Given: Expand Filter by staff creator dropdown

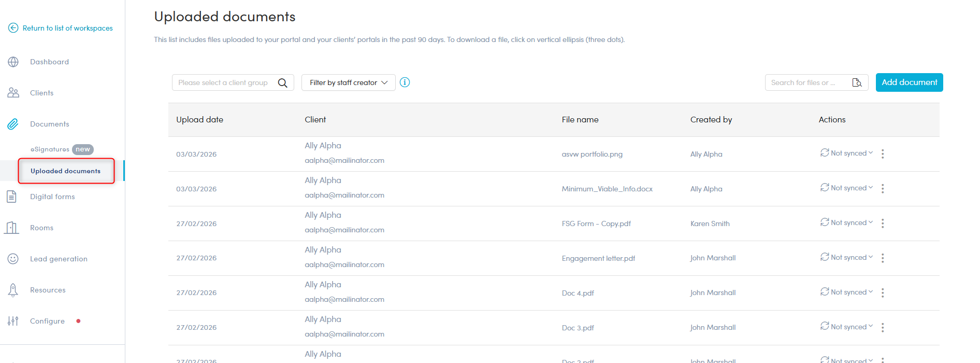Looking at the screenshot, I should pos(348,82).
